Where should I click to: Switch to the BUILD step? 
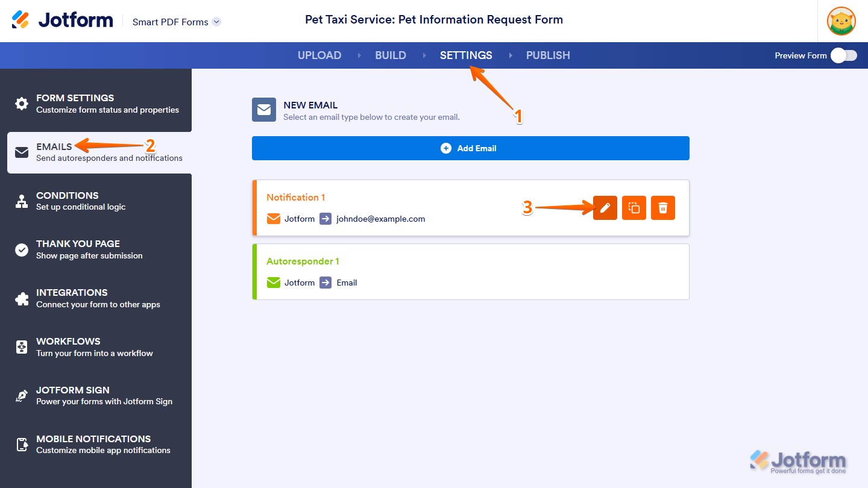(x=391, y=55)
